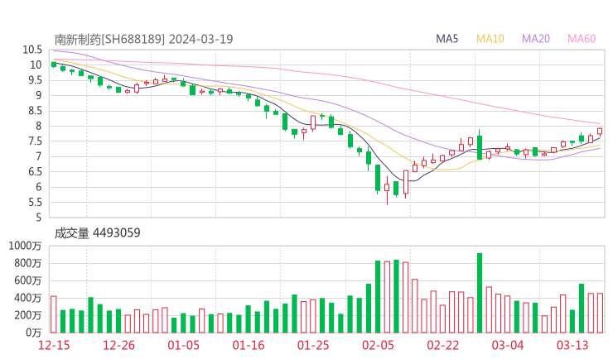
Task: Click the MA60 legend label
Action: (582, 39)
